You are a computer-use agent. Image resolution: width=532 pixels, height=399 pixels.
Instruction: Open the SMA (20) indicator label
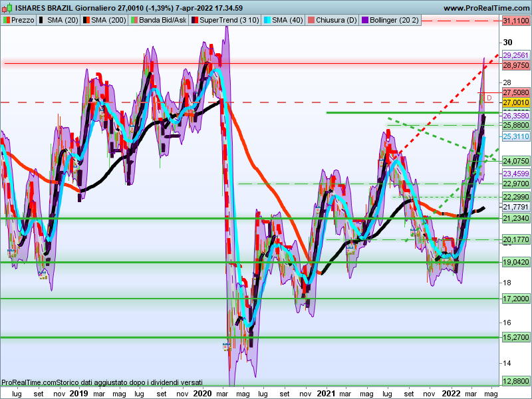pyautogui.click(x=63, y=21)
